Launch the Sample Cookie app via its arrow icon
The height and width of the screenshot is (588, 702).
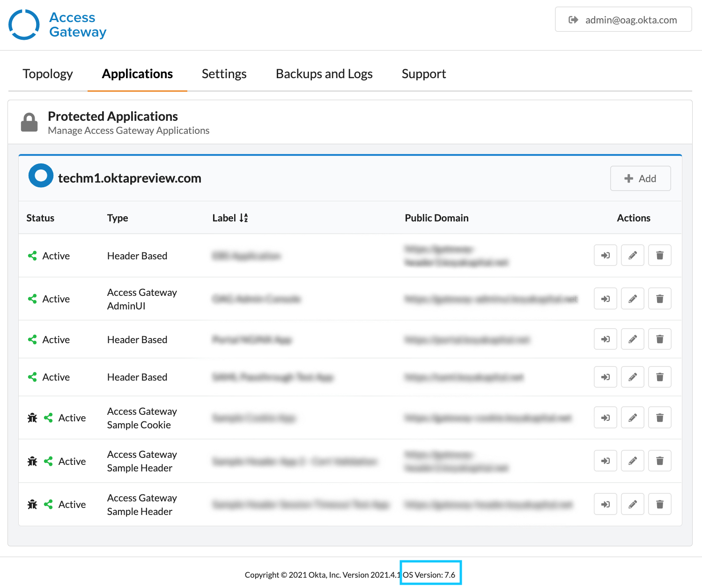coord(605,418)
